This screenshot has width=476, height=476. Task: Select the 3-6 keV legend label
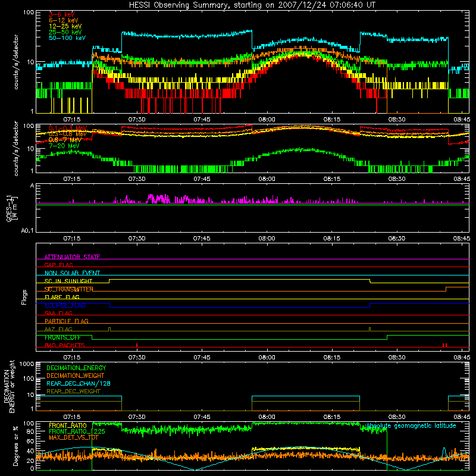pos(61,14)
